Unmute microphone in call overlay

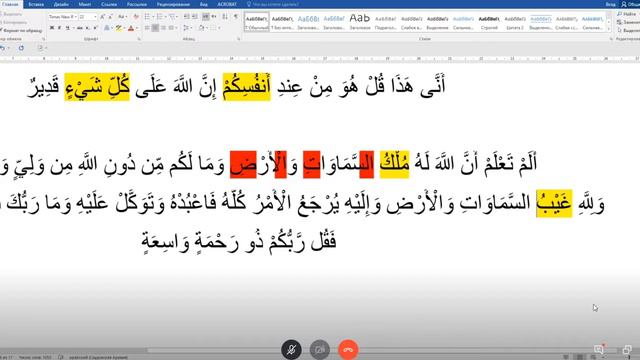(291, 350)
